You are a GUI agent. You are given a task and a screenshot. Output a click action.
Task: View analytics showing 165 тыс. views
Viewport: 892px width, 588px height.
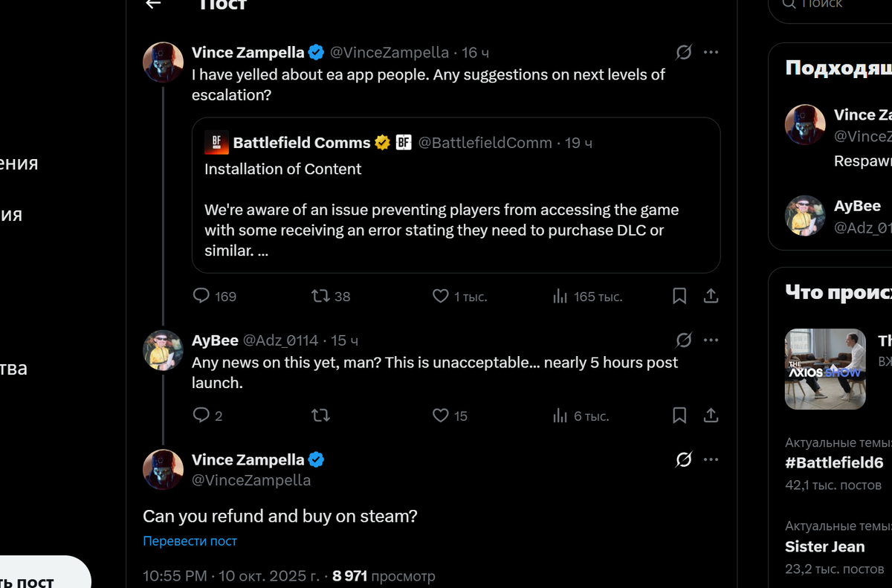tap(560, 296)
